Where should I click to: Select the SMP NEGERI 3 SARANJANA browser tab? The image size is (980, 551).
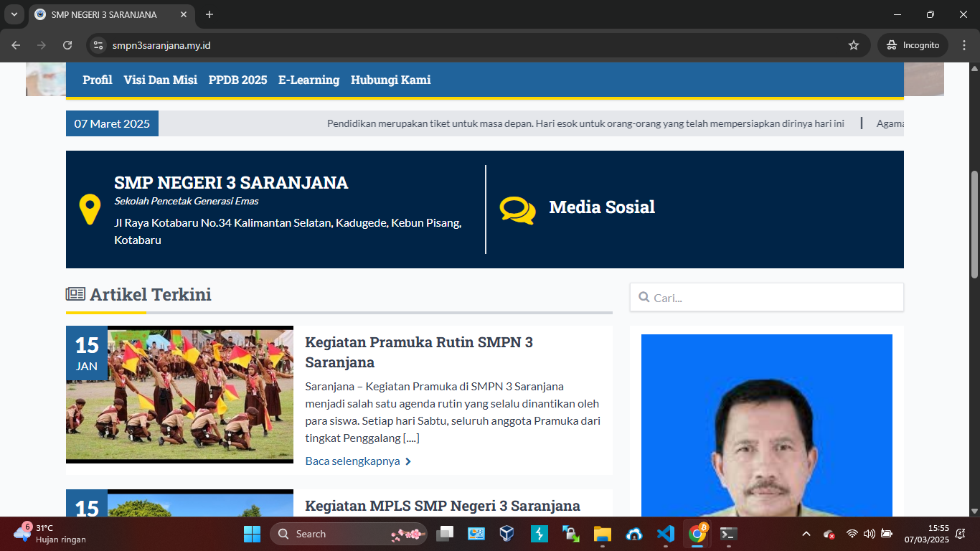click(x=111, y=15)
